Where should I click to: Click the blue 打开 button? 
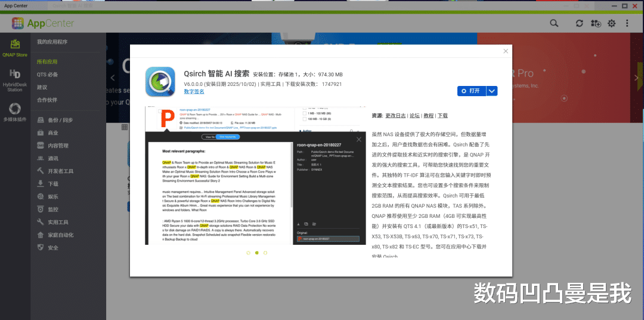click(x=472, y=91)
